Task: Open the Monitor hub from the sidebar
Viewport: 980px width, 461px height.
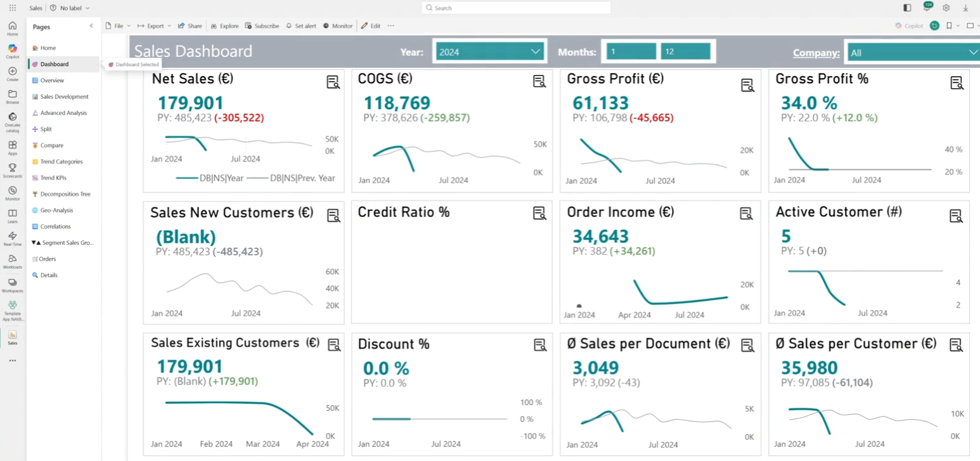Action: click(x=12, y=192)
